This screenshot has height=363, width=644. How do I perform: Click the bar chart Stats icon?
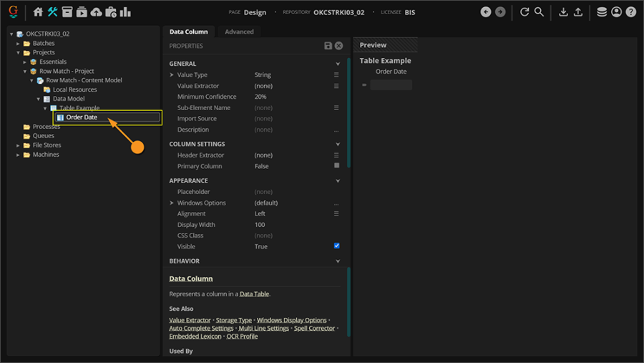[x=125, y=12]
